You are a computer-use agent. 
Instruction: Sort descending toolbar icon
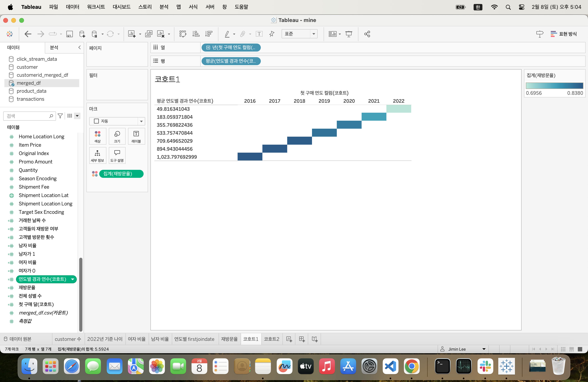209,34
